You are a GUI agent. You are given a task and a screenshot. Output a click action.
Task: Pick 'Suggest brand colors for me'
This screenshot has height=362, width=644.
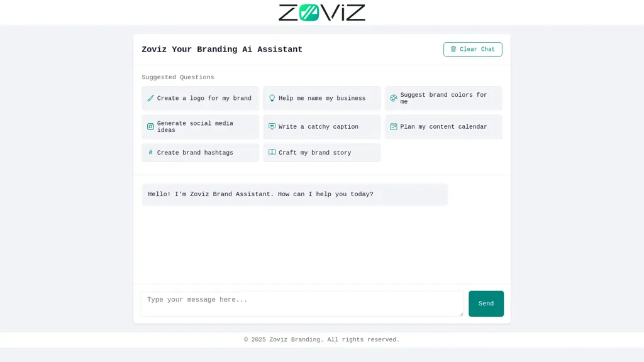coord(443,98)
